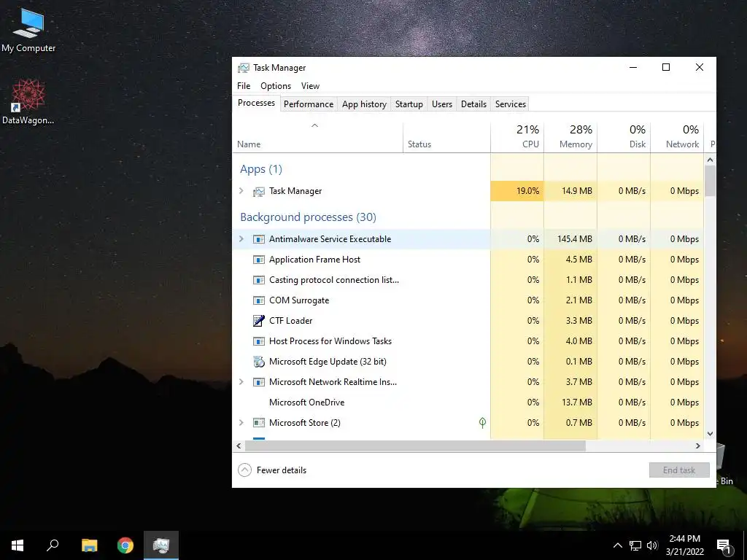Open the View menu

310,86
